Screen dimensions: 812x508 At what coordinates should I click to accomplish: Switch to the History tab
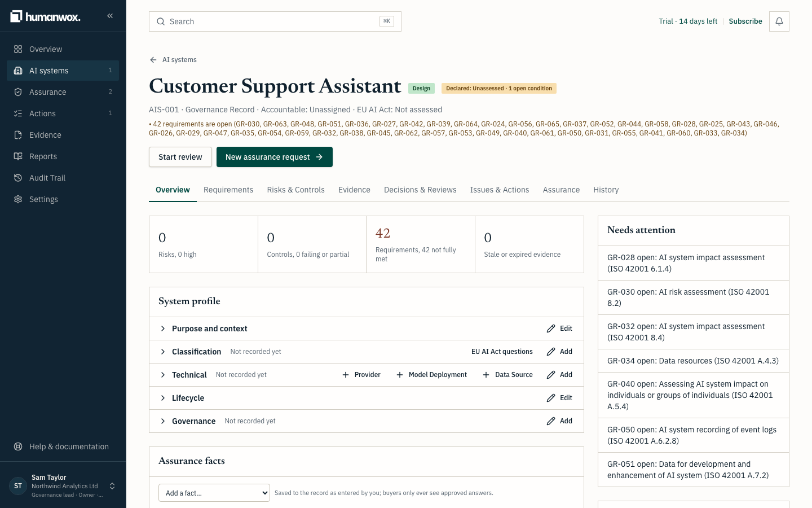pos(606,190)
